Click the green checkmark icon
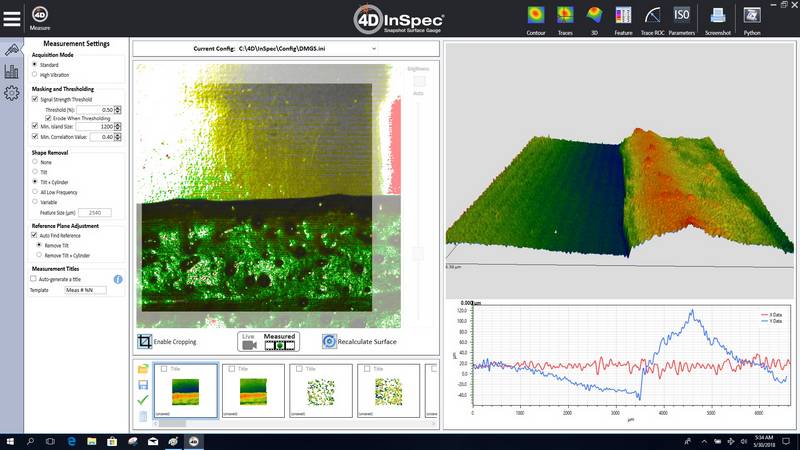Screen dimensions: 800x450 click(x=143, y=399)
